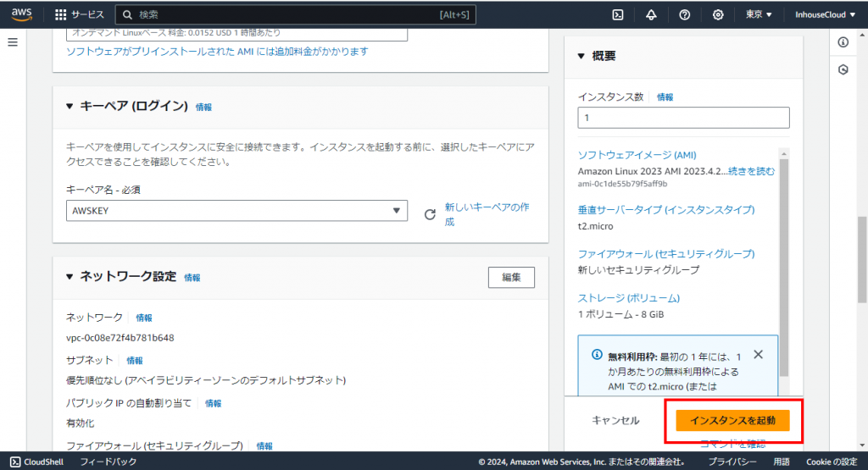Click the Edit network settings button
868x470 pixels.
coord(511,277)
